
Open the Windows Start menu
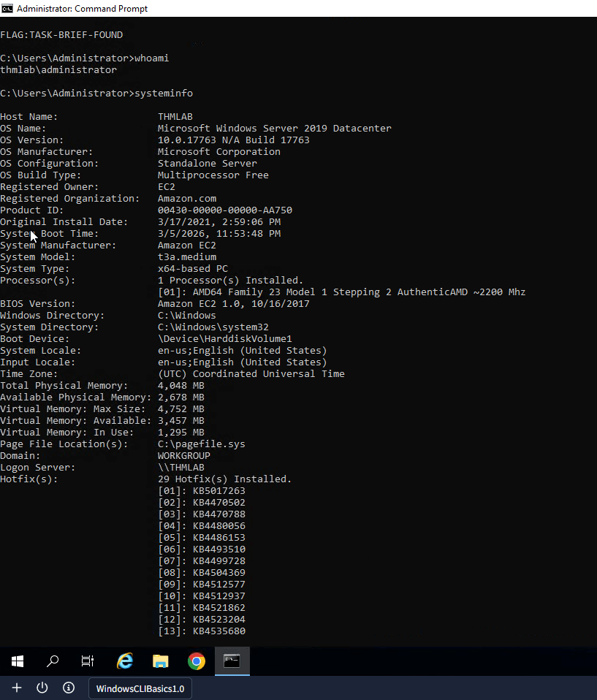[x=18, y=661]
